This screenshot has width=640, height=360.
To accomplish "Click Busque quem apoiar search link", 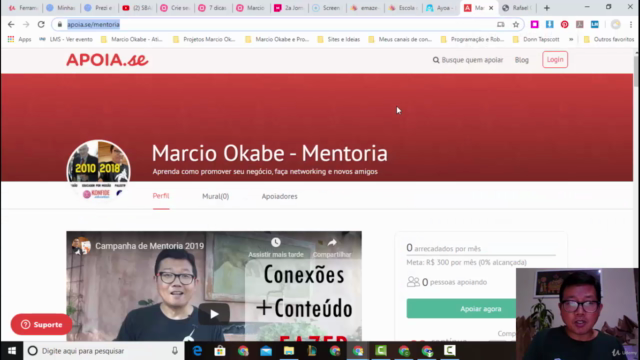I will coord(468,60).
